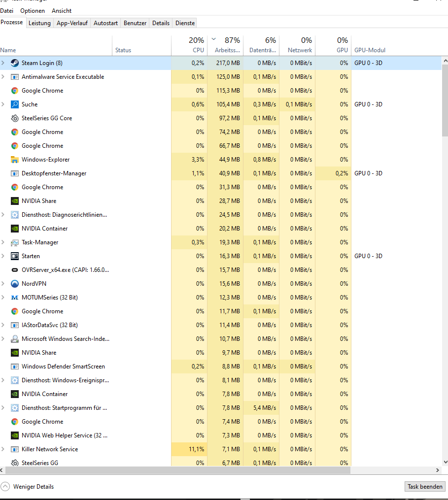448x500 pixels.
Task: Switch to the Leistung tab
Action: 39,23
